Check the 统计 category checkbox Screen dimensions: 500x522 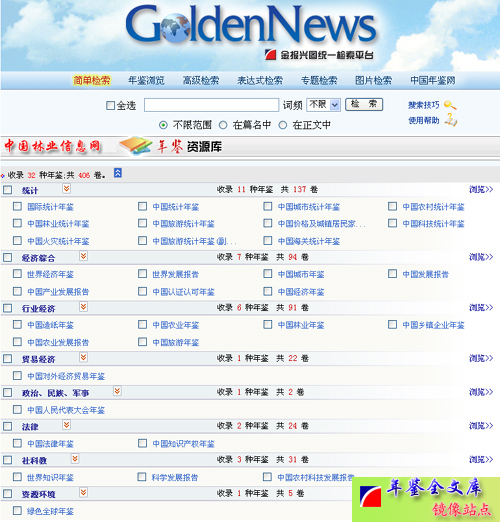7,190
